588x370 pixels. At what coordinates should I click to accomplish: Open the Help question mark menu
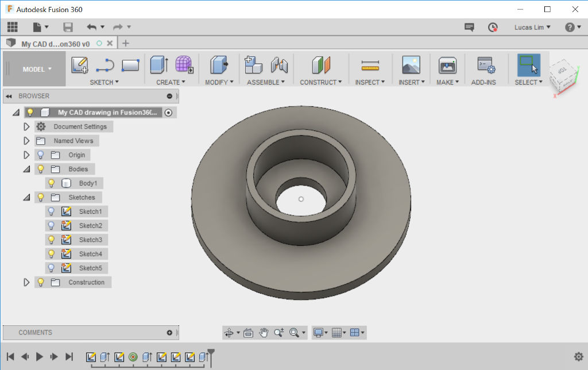click(572, 27)
